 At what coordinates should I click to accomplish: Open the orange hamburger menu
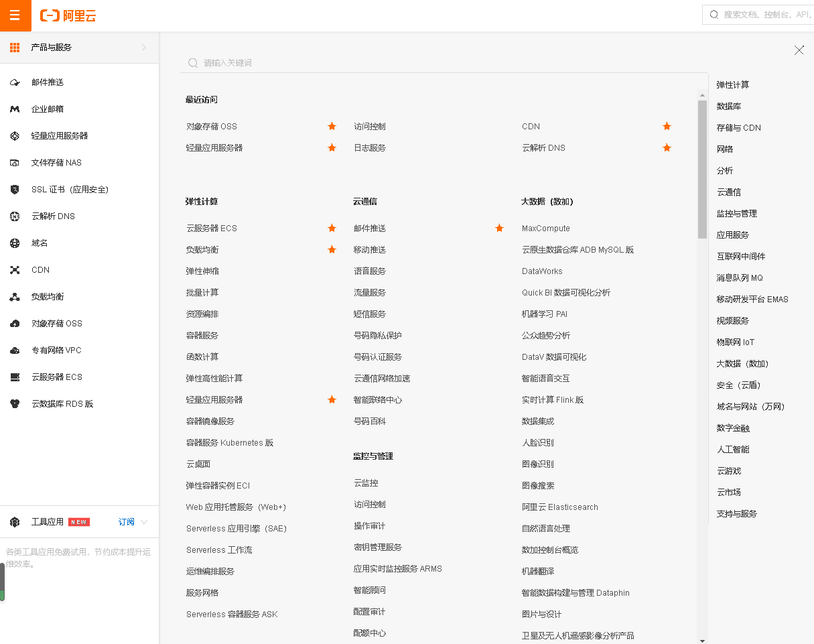pyautogui.click(x=15, y=15)
